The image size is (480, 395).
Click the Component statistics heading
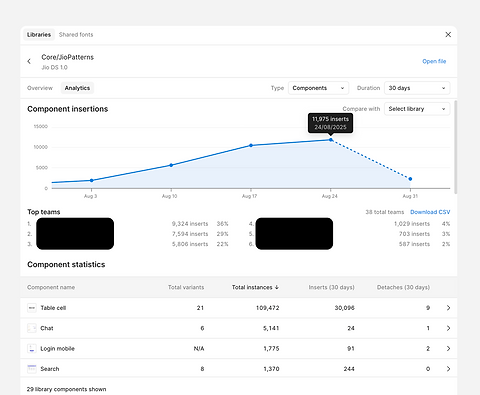tap(66, 265)
